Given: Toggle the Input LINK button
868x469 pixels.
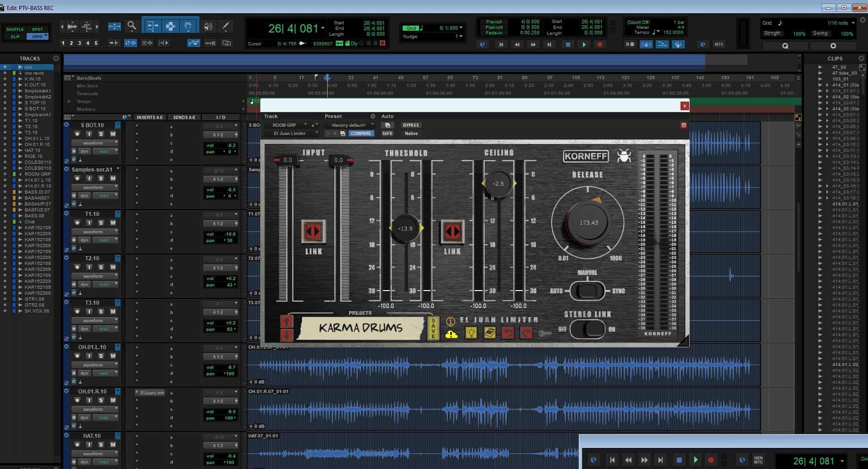Looking at the screenshot, I should pyautogui.click(x=313, y=231).
